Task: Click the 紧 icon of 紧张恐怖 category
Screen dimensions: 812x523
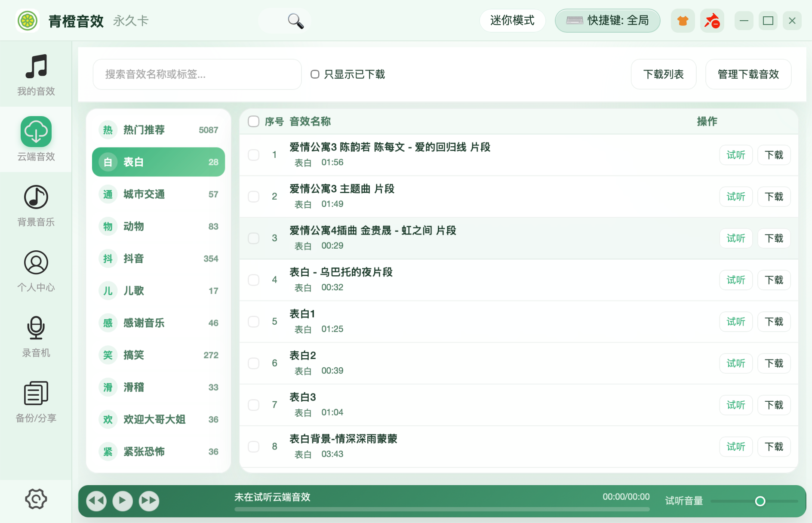Action: pos(108,452)
